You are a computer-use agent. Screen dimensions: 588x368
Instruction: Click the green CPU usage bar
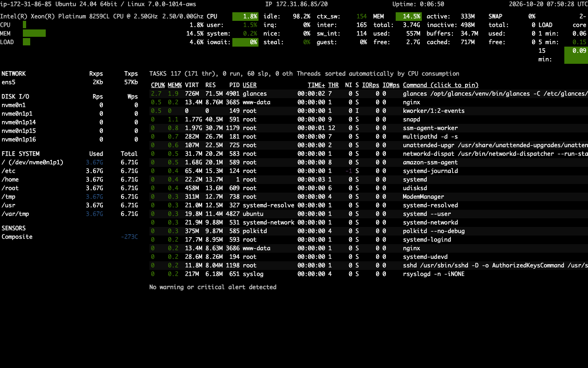point(24,25)
